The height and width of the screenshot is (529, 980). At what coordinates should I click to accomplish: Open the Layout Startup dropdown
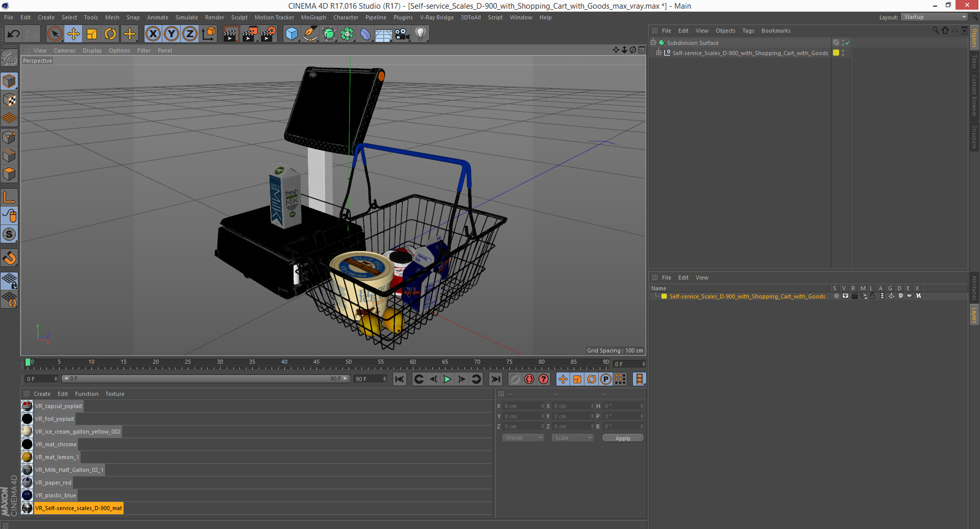point(934,17)
